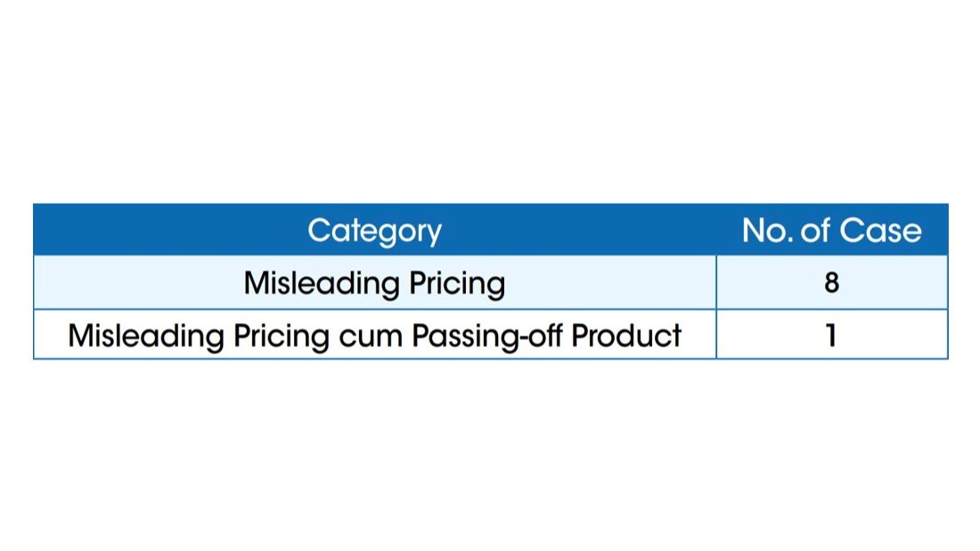Select the cell containing the number 8
Image resolution: width=980 pixels, height=551 pixels.
coord(831,283)
